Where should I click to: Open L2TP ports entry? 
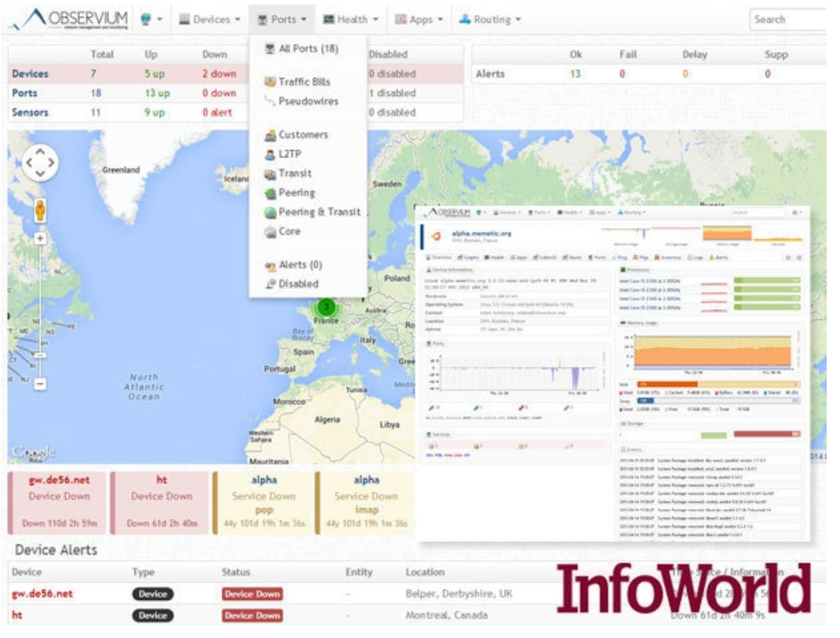pyautogui.click(x=283, y=155)
